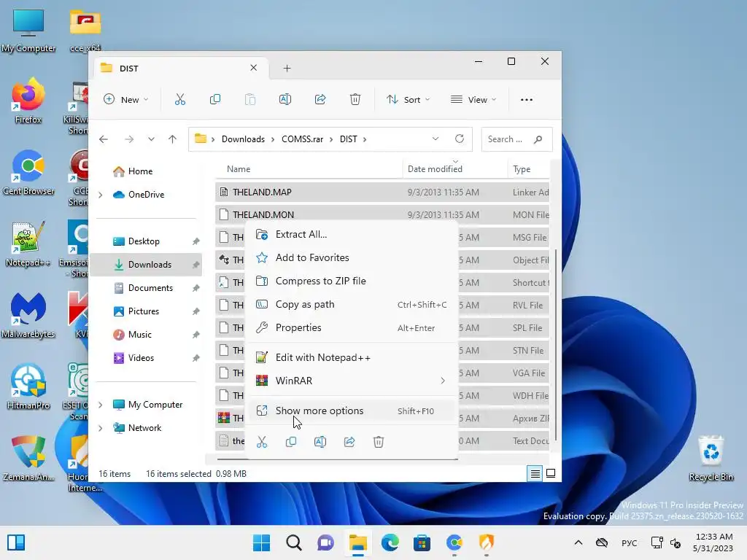The height and width of the screenshot is (560, 747).
Task: Switch to details view icon in status bar
Action: coord(535,474)
